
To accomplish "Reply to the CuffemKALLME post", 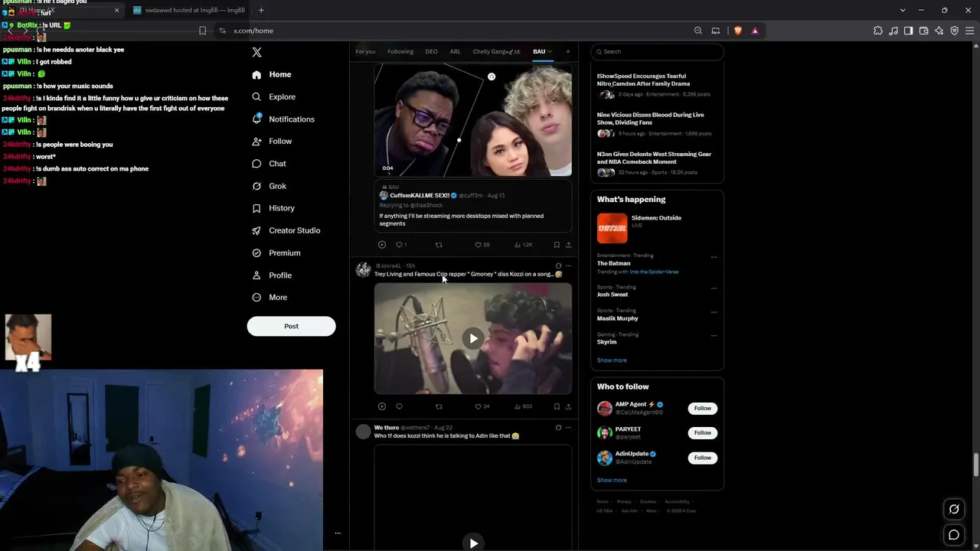I will coord(399,245).
